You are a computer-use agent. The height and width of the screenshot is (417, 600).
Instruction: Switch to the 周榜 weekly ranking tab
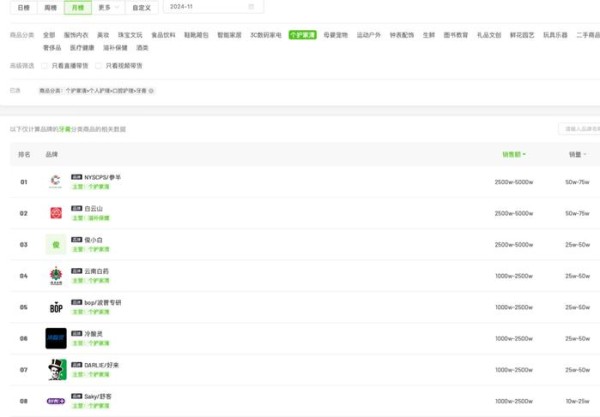(x=51, y=7)
